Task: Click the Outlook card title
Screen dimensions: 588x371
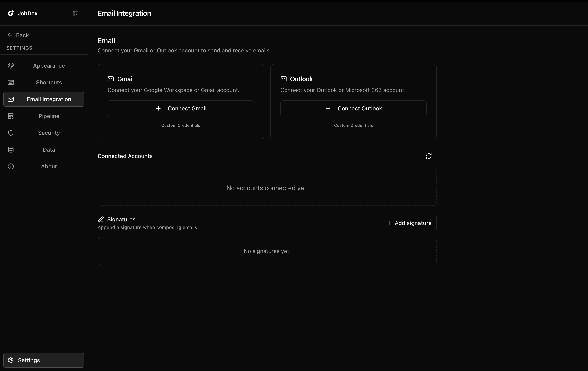Action: 301,79
